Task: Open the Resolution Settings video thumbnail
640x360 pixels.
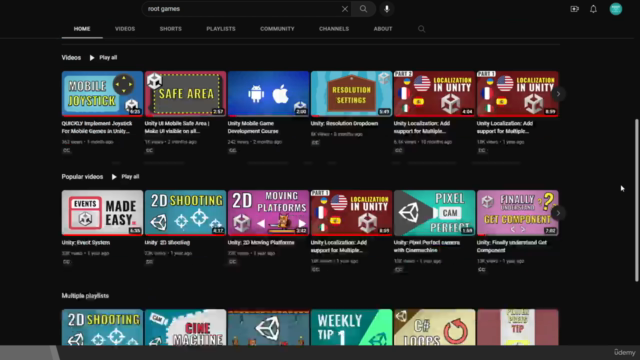Action: pos(351,94)
